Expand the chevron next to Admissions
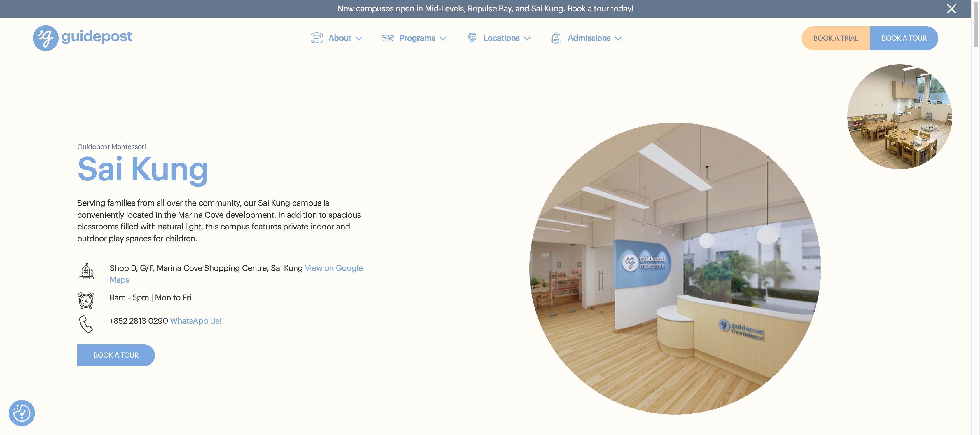Viewport: 980px width, 435px height. (x=618, y=39)
